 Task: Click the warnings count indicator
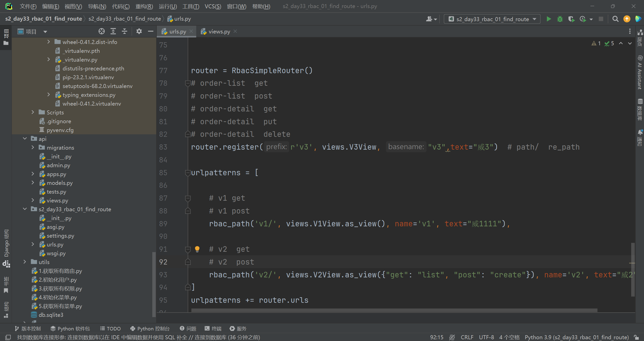click(596, 43)
